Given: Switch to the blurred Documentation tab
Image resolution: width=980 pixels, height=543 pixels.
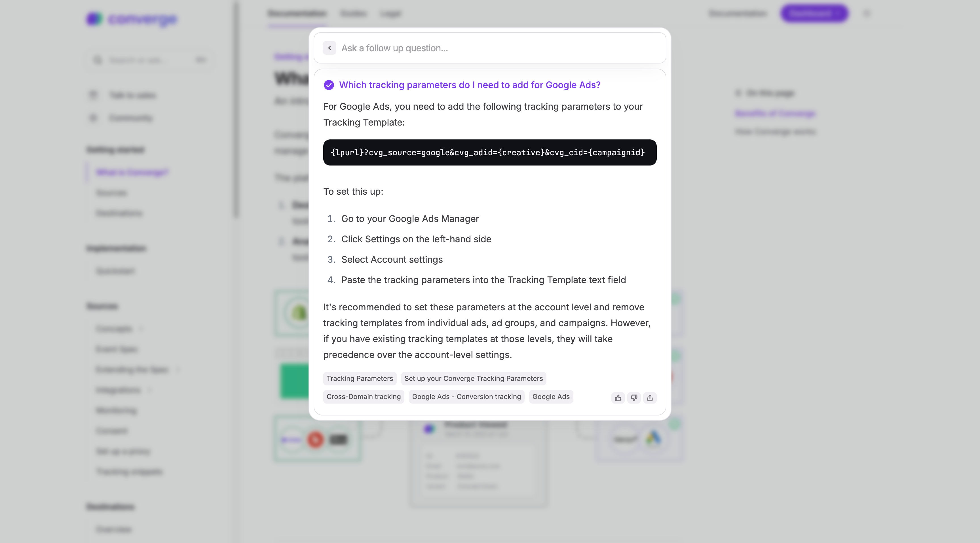Looking at the screenshot, I should [297, 14].
